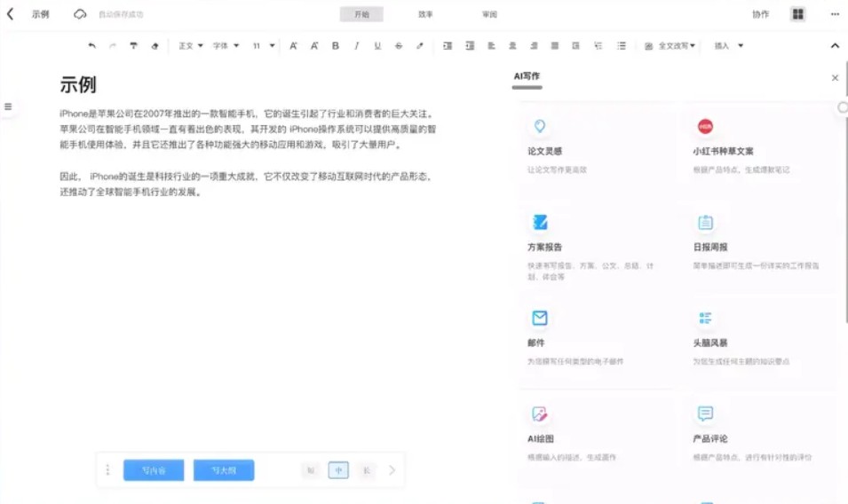Open the 插入 dropdown menu
The height and width of the screenshot is (504, 848).
(728, 46)
